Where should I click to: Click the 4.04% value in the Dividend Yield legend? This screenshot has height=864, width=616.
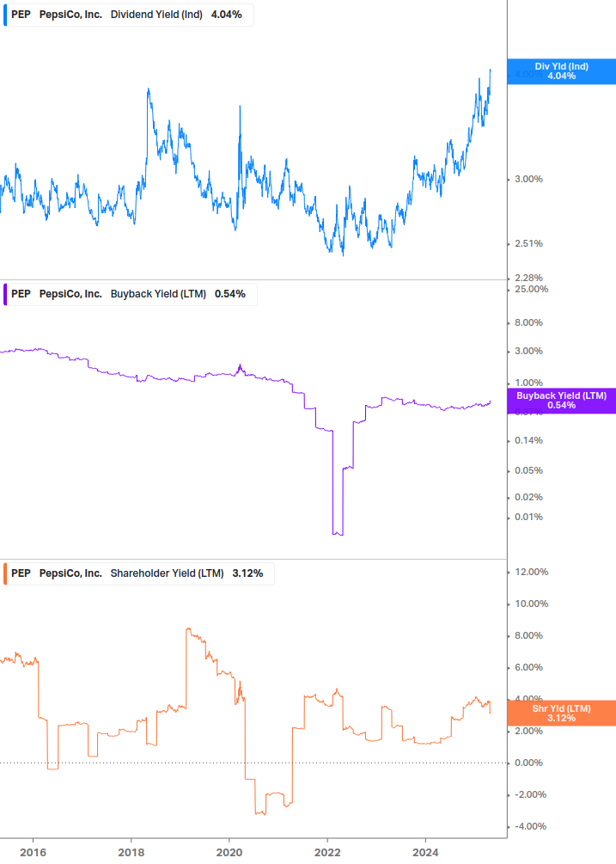click(x=226, y=15)
